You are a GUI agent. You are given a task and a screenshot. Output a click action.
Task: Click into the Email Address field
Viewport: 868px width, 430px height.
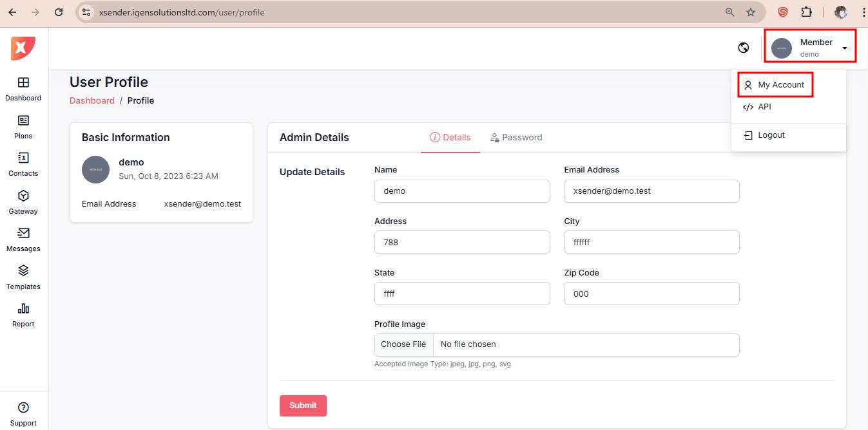pyautogui.click(x=651, y=191)
